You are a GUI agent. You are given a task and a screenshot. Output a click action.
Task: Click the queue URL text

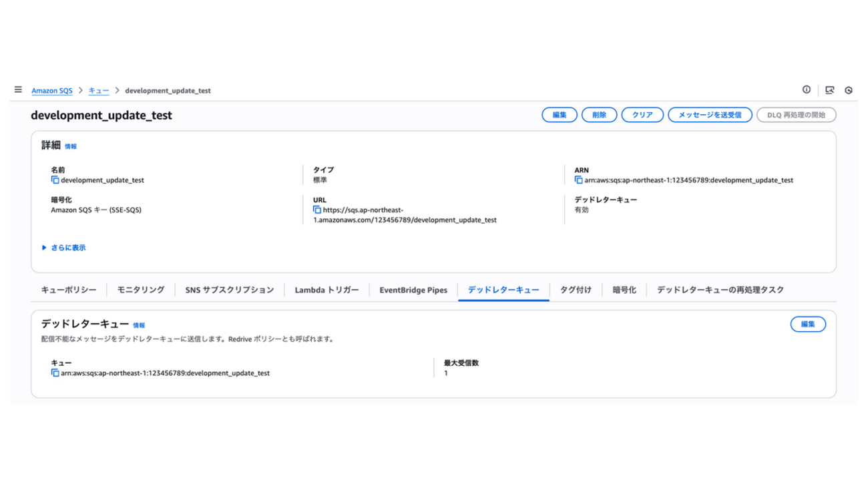tap(405, 215)
